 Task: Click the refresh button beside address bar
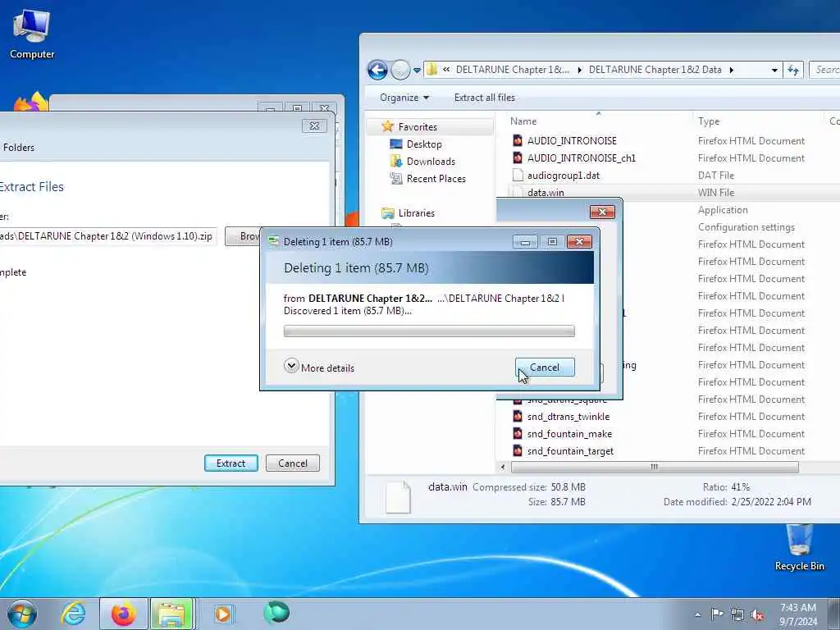(x=793, y=70)
